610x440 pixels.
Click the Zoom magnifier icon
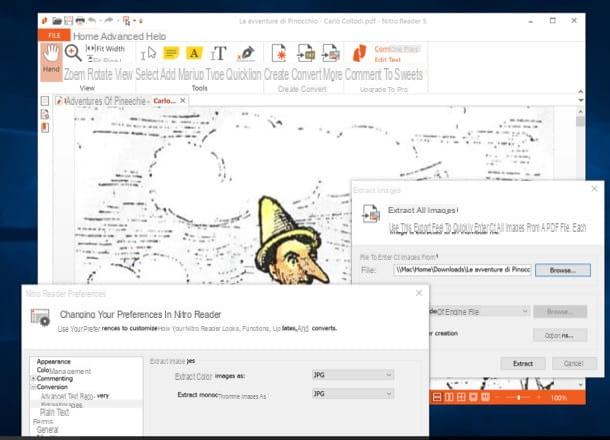(x=73, y=53)
